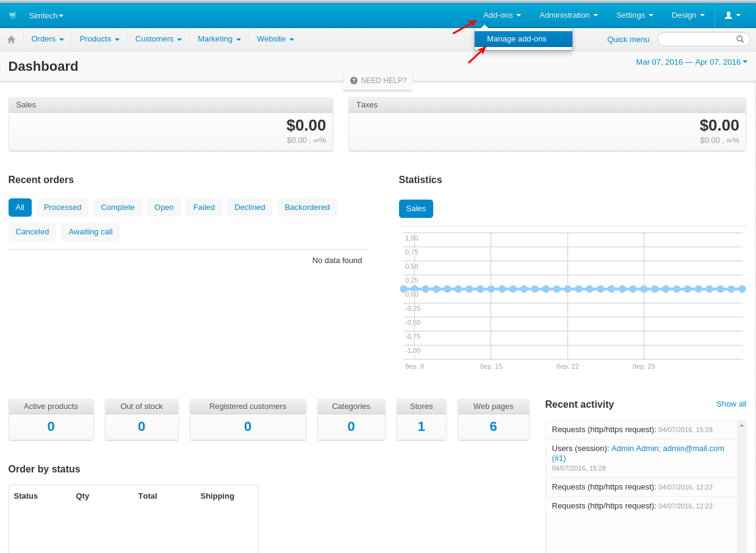Expand the Website menu

pos(275,39)
